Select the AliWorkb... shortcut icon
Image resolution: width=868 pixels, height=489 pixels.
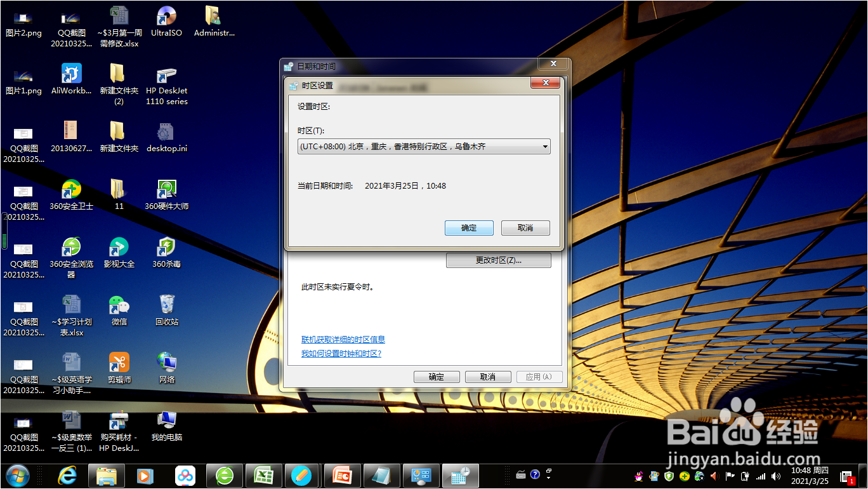pos(72,80)
